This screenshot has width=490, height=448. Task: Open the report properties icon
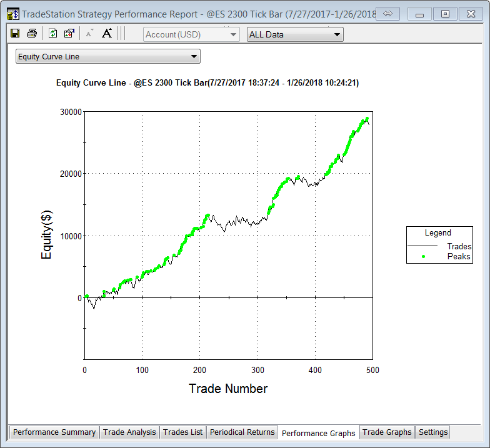69,34
